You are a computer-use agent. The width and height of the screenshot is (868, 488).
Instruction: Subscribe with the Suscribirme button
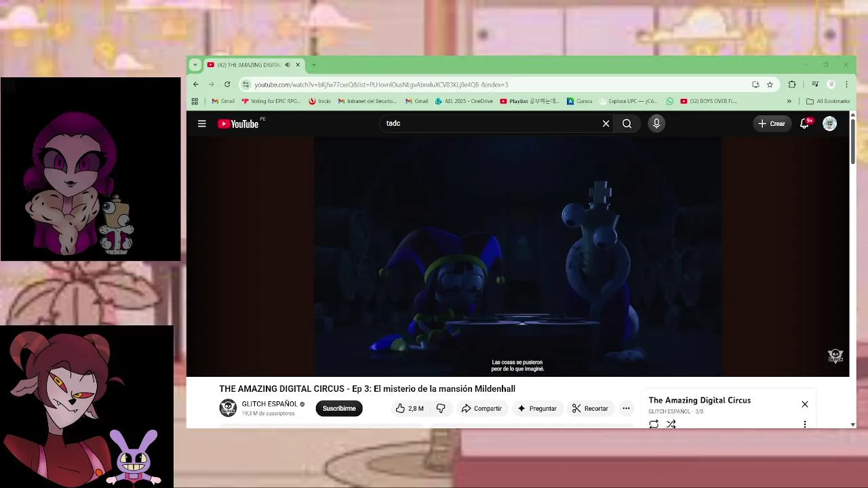tap(339, 408)
